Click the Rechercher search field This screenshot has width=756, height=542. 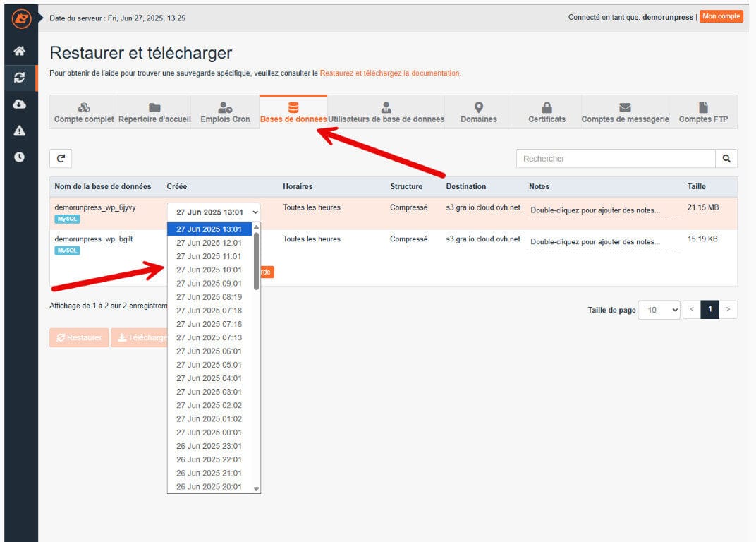point(615,159)
